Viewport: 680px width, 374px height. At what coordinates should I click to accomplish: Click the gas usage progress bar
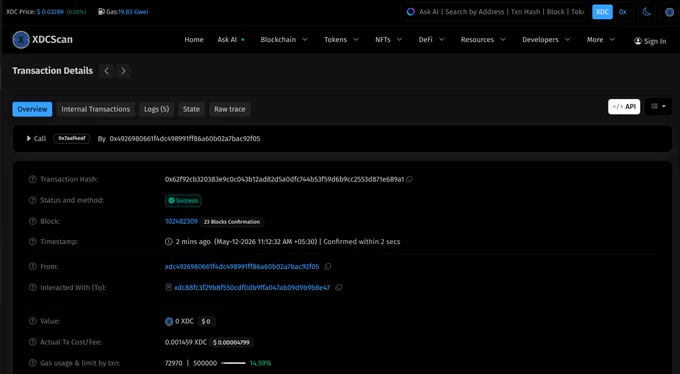pos(233,363)
